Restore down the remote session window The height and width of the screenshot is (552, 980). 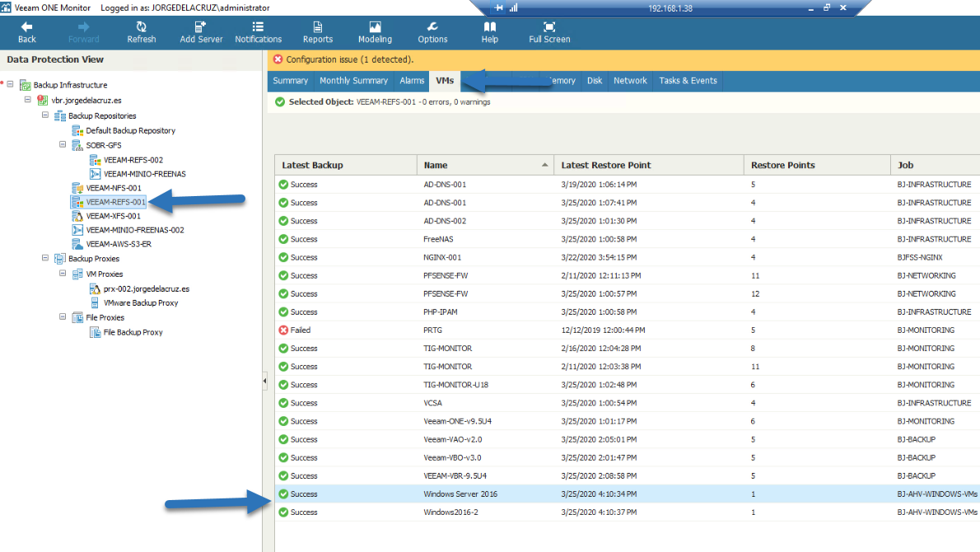[x=826, y=7]
